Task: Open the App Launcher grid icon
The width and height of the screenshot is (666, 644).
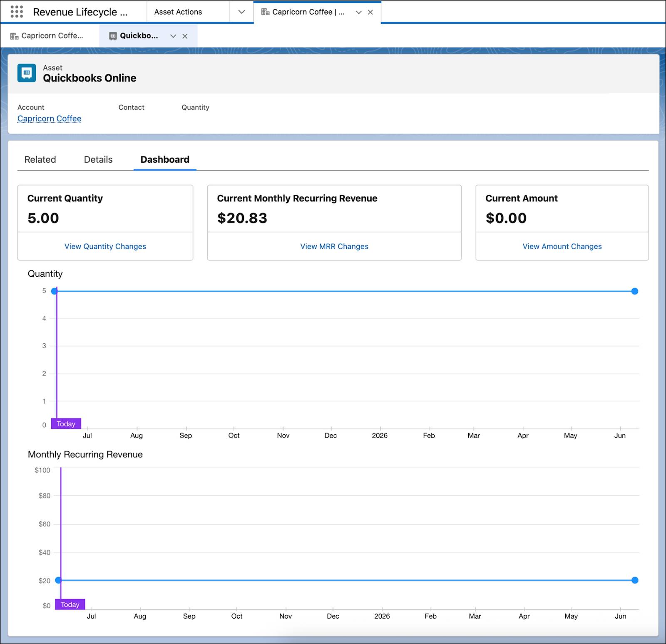Action: coord(17,12)
